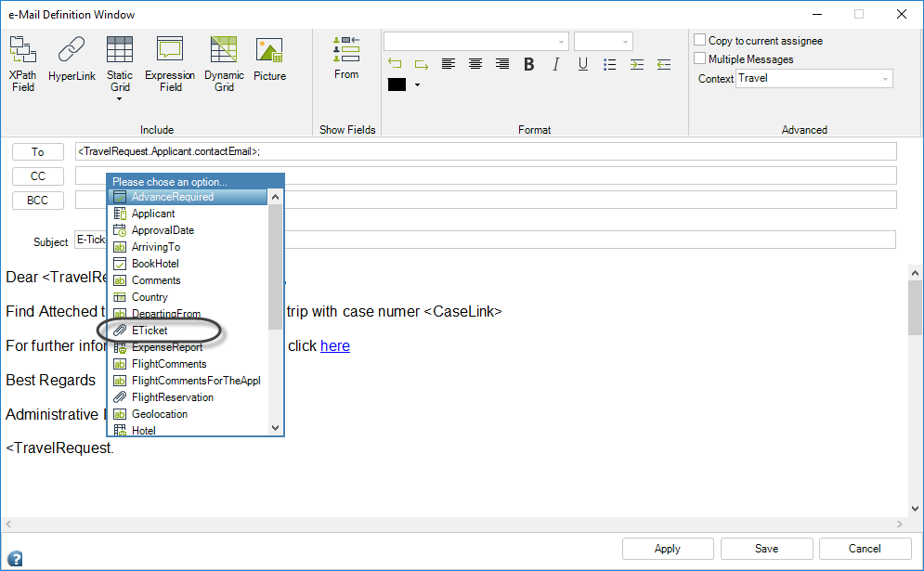The height and width of the screenshot is (571, 924).
Task: Click the Redo arrow icon
Action: 422,64
